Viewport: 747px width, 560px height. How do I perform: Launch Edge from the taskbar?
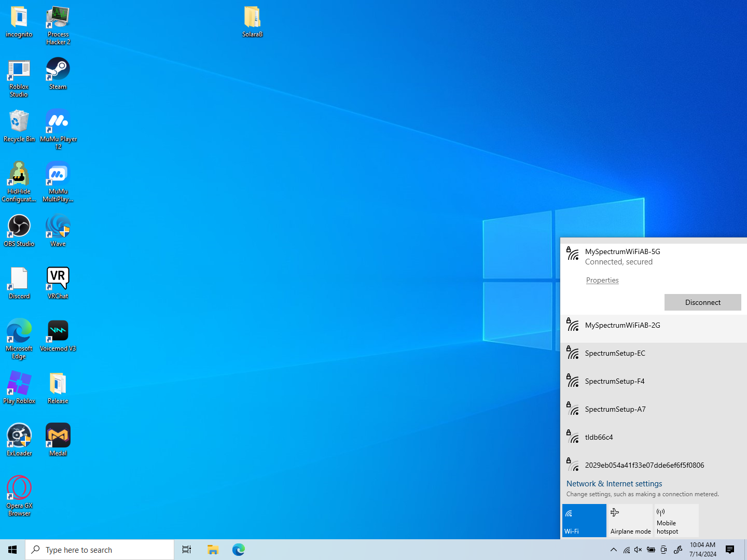[x=239, y=550]
